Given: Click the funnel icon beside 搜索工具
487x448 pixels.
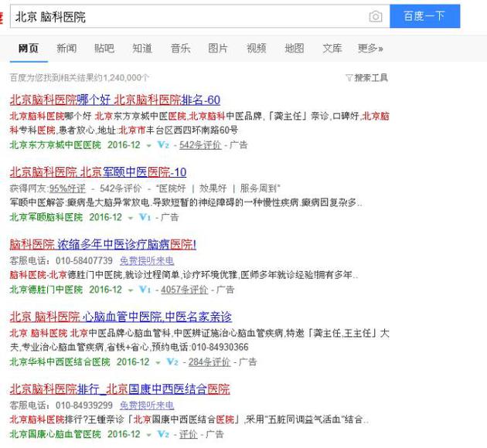Looking at the screenshot, I should (349, 77).
